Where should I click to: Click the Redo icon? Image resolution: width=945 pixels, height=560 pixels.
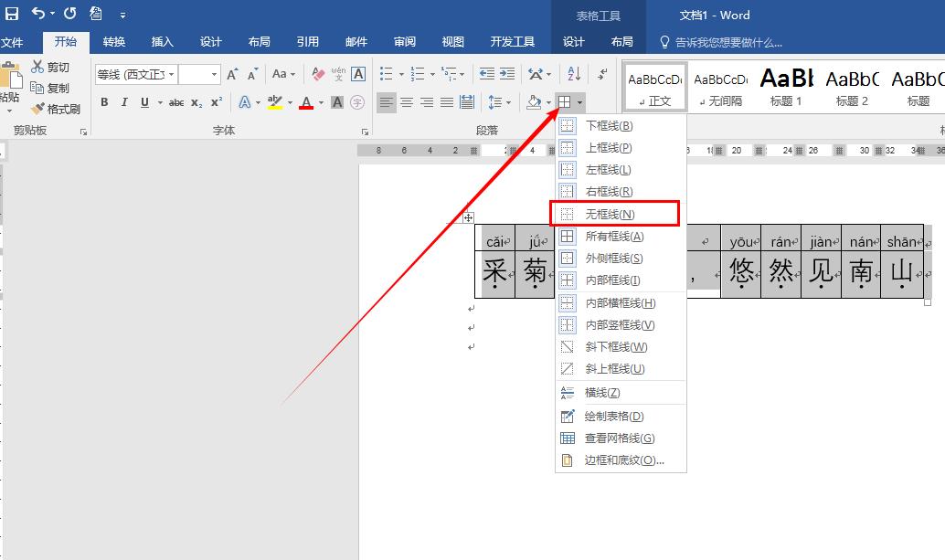[70, 14]
